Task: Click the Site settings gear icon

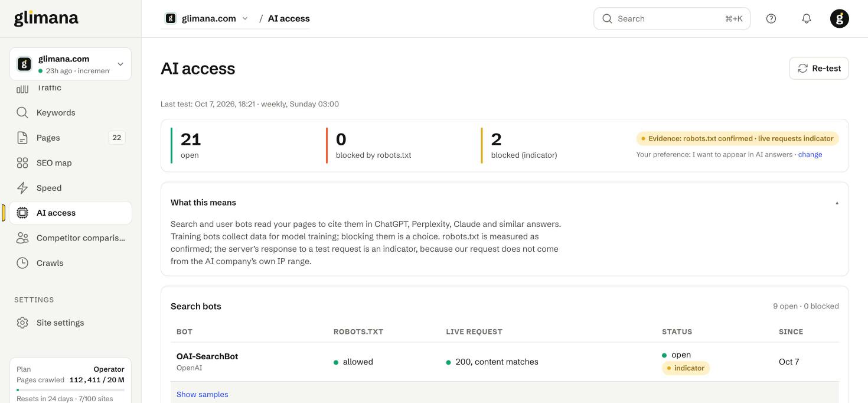Action: (x=22, y=323)
